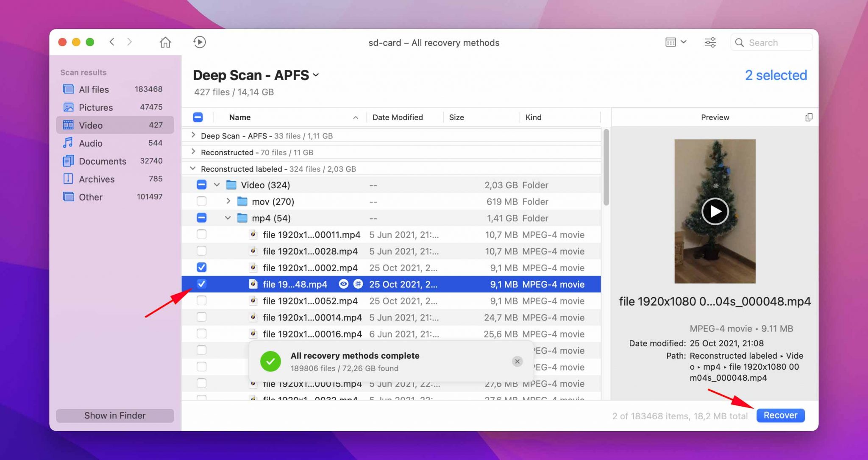Open the view mode selector icon

click(x=676, y=42)
